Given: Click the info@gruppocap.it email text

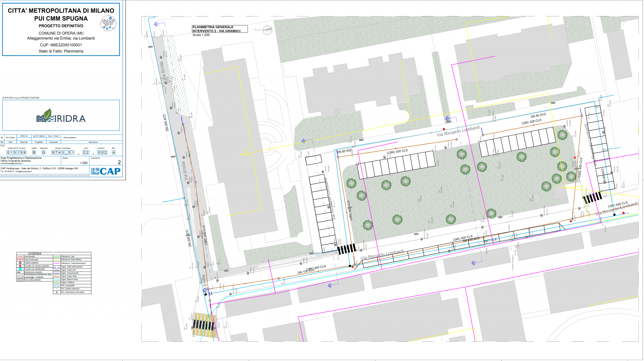Looking at the screenshot, I should (23, 171).
